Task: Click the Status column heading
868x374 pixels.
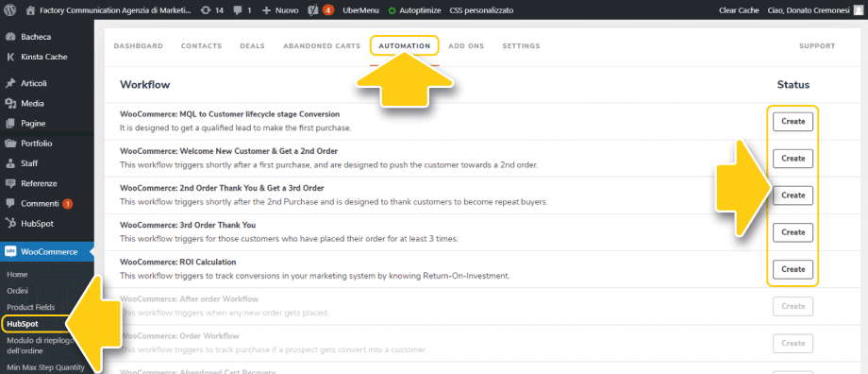Action: (x=793, y=85)
